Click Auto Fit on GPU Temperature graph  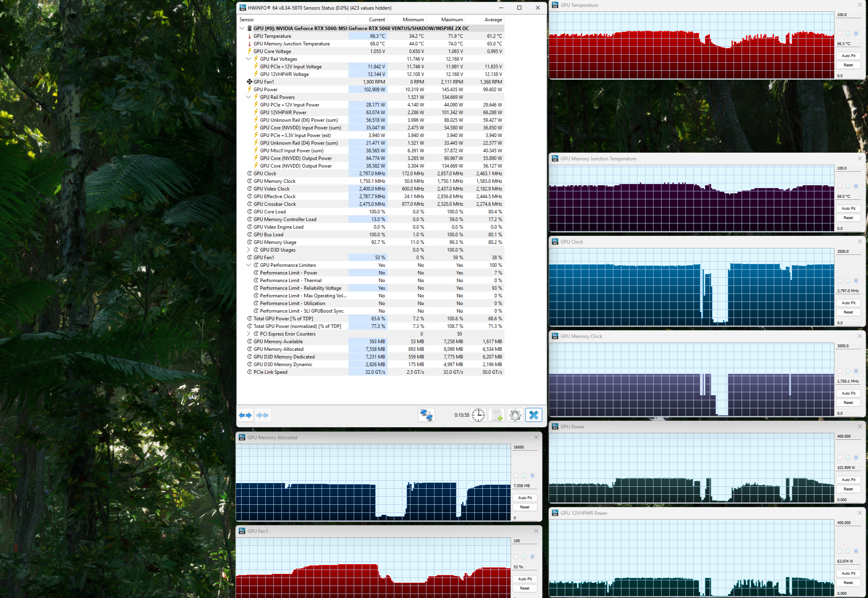coord(848,56)
